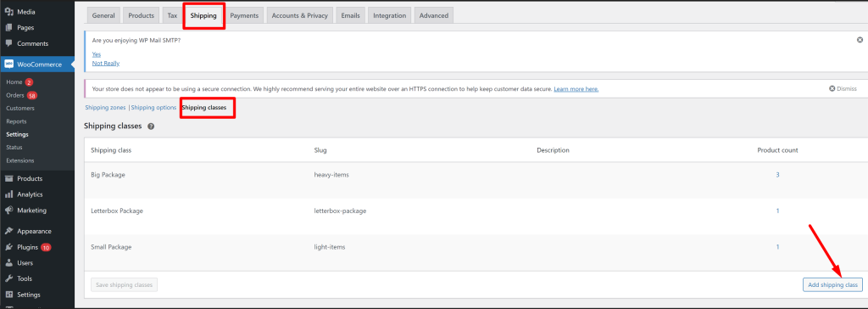The height and width of the screenshot is (309, 868).
Task: Click the Comments speech bubble icon
Action: point(9,43)
